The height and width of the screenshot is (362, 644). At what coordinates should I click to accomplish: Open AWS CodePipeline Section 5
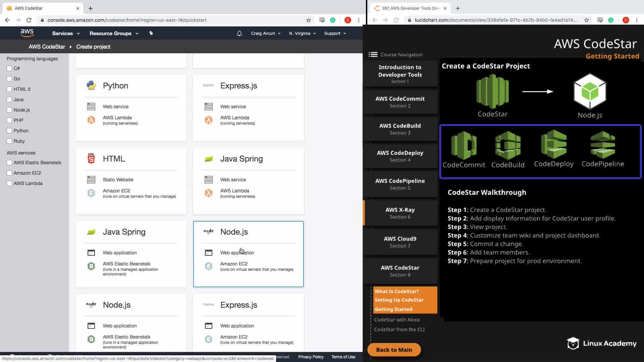click(x=400, y=184)
